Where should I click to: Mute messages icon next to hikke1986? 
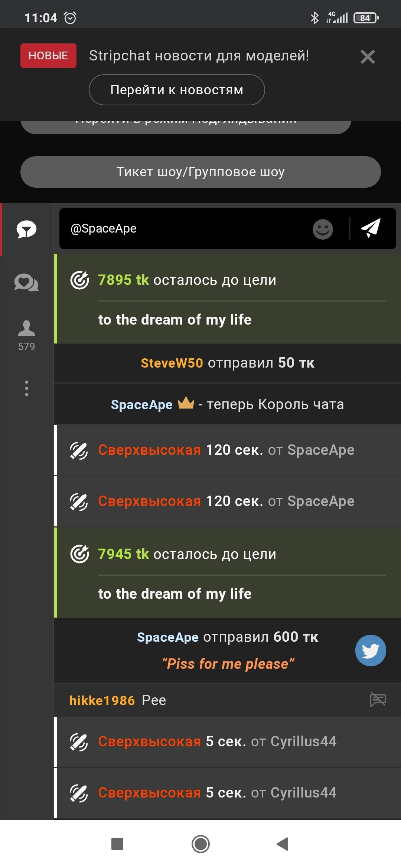[378, 700]
